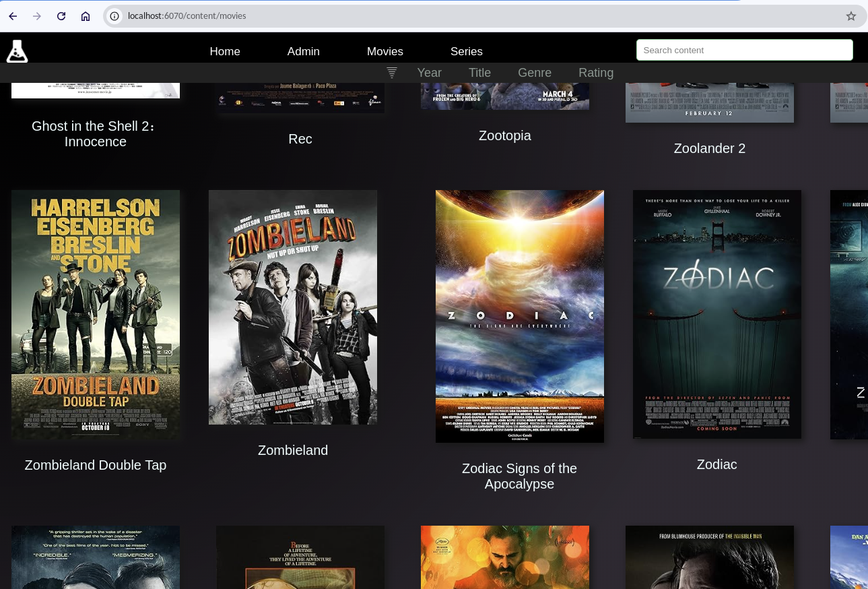Sort movies by Year

point(429,73)
